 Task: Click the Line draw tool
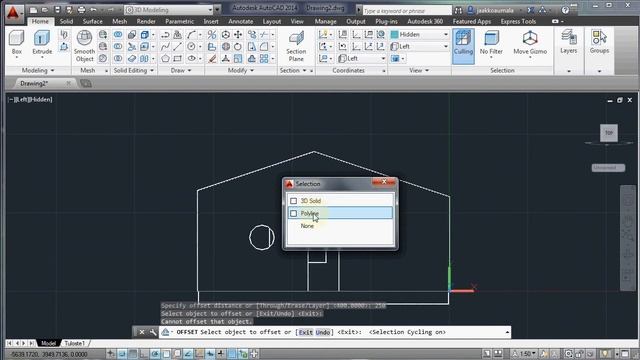click(x=178, y=47)
